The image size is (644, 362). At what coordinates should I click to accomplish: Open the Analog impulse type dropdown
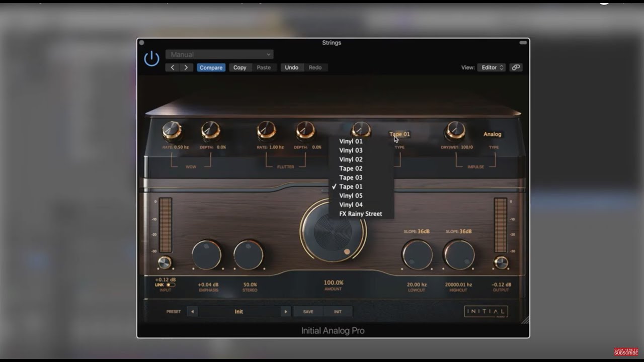pos(493,134)
